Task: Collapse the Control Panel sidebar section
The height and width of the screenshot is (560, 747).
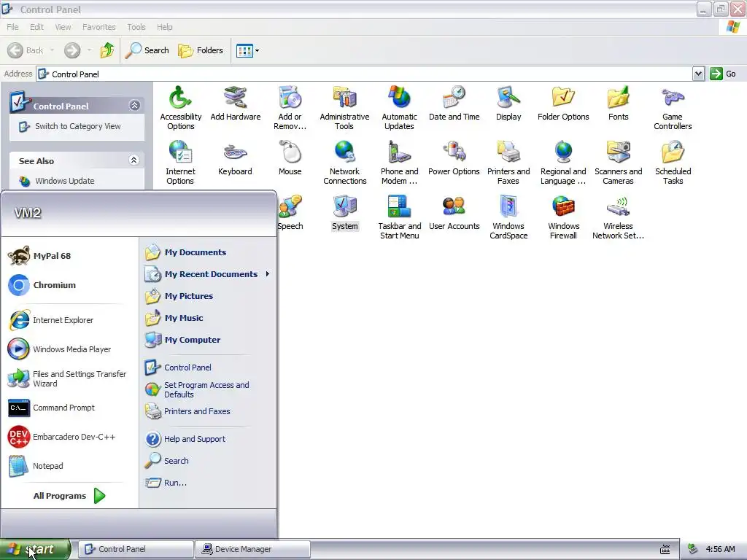Action: coord(134,105)
